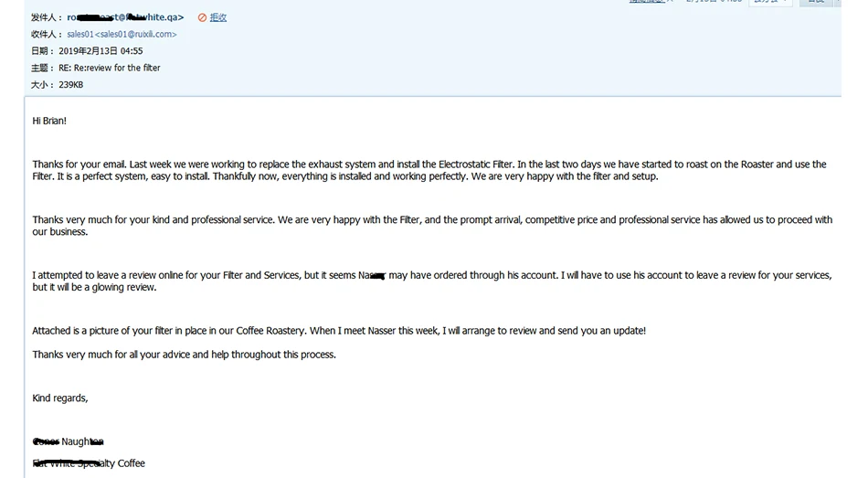
Task: Click the sales01@ruixili.com recipient address
Action: click(x=135, y=35)
